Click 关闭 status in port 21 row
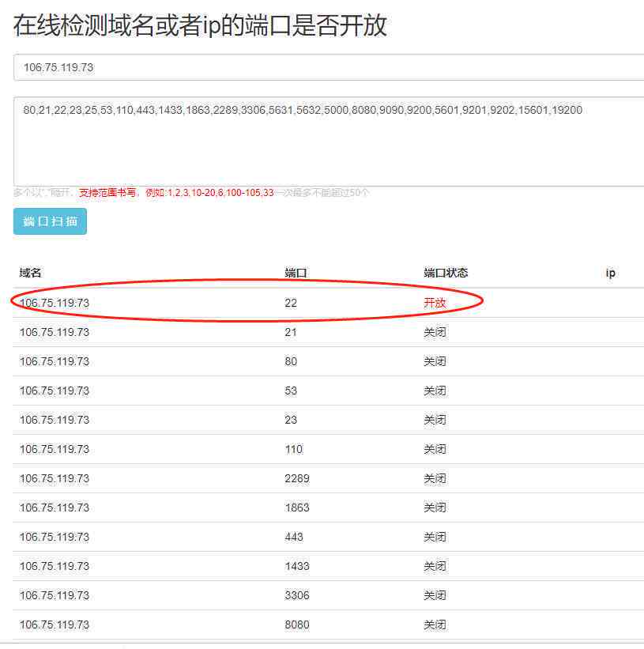This screenshot has height=649, width=644. point(435,332)
